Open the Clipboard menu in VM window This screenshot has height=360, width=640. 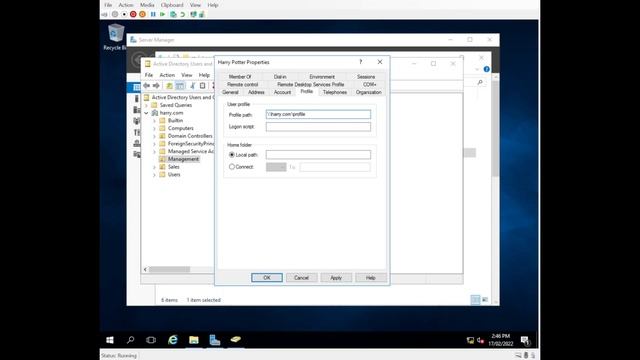click(x=172, y=5)
